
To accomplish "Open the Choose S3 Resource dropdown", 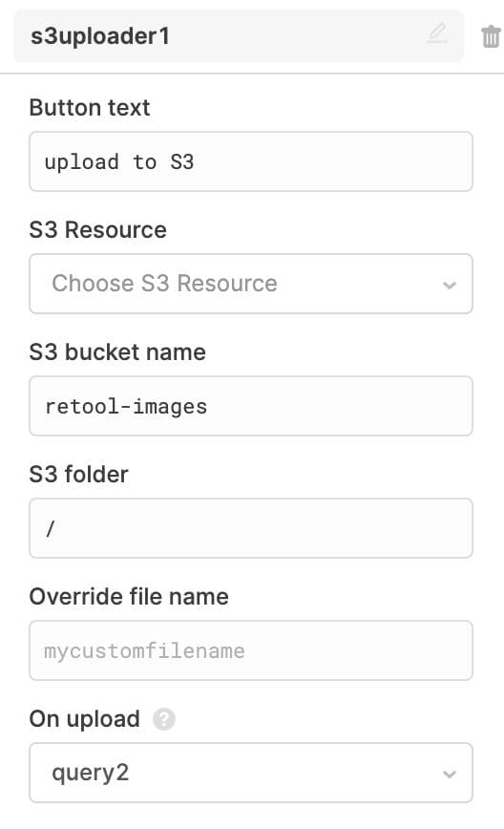I will coord(251,284).
